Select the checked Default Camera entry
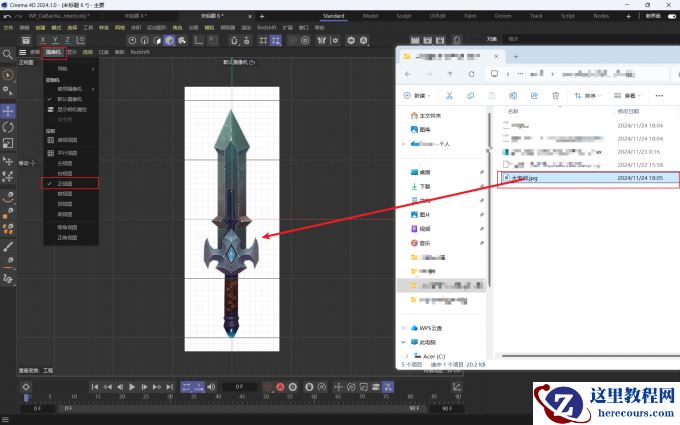680x425 pixels. tap(69, 99)
